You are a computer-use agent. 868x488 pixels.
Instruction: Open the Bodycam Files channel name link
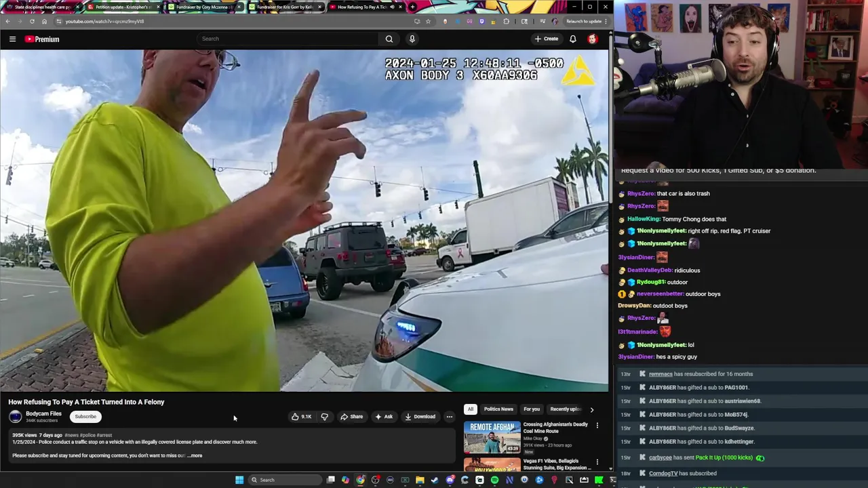click(43, 413)
